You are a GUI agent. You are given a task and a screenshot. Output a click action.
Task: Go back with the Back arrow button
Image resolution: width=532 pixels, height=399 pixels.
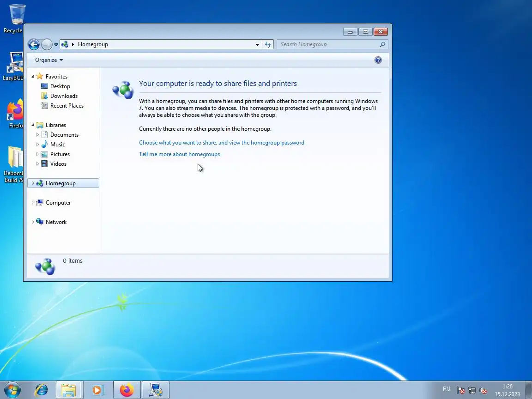click(34, 44)
